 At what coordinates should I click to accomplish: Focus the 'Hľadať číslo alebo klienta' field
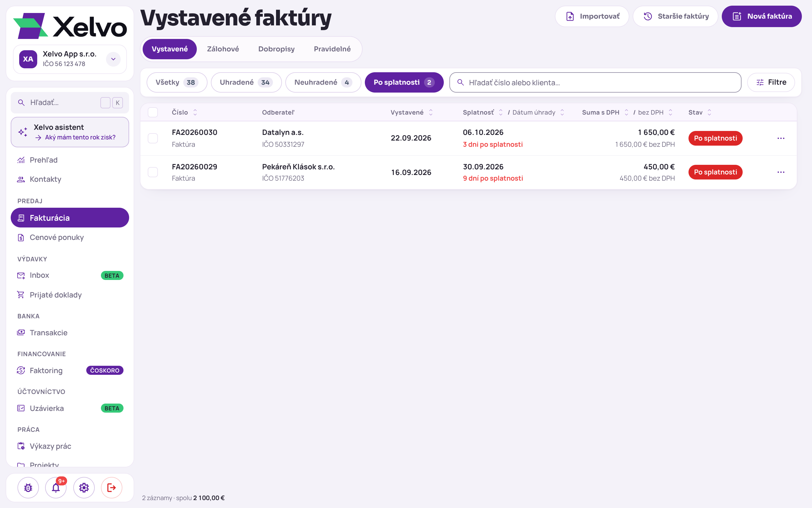pos(595,82)
